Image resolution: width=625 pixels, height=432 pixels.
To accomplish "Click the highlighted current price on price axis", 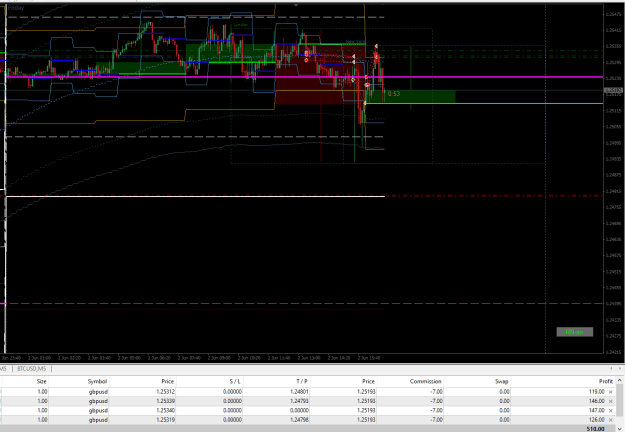I will 613,90.
